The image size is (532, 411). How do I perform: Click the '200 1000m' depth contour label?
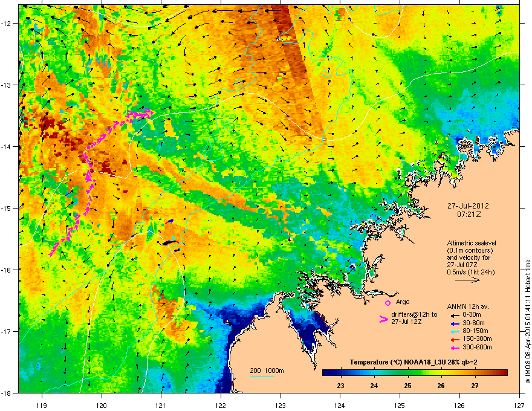(267, 371)
